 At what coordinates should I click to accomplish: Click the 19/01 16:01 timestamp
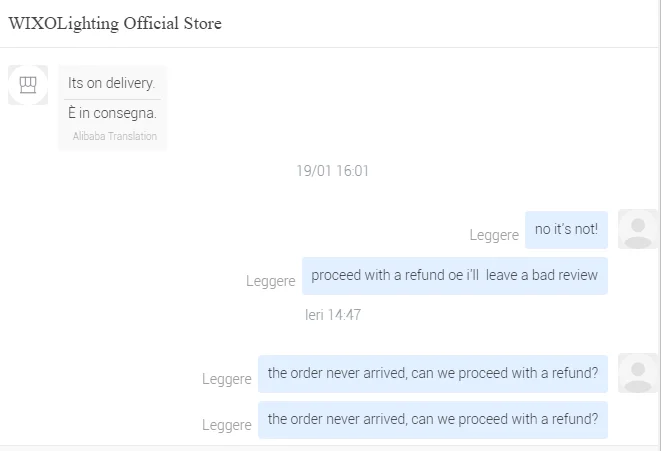[x=332, y=171]
